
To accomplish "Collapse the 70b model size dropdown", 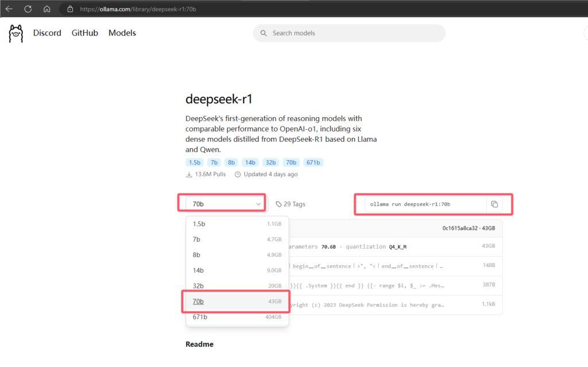I will pos(226,204).
